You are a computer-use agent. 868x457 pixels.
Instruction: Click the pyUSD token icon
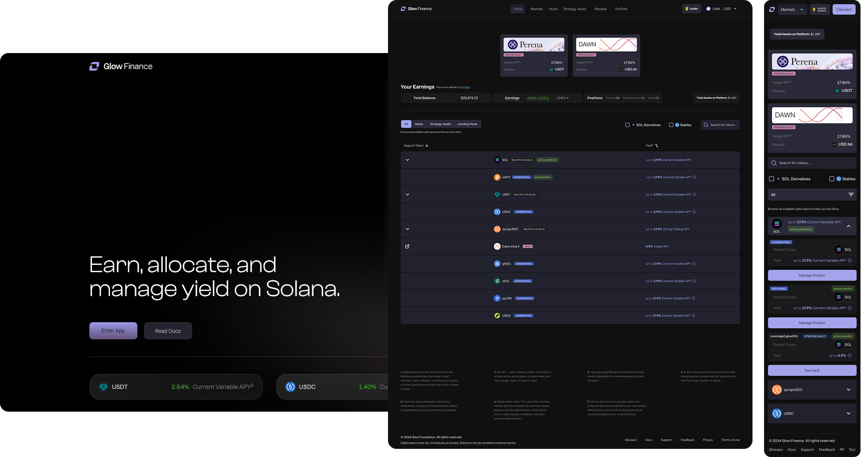(x=497, y=298)
